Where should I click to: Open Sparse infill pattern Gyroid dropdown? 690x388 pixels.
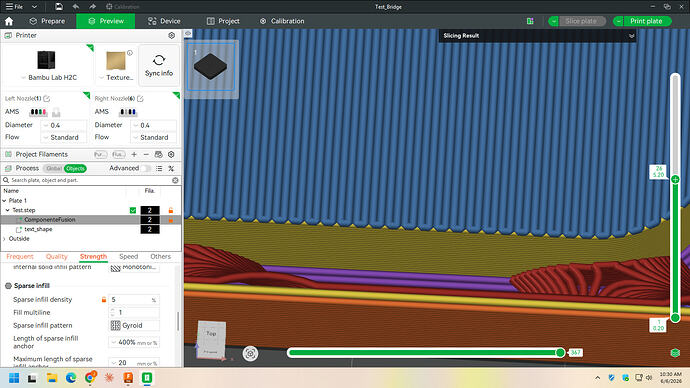click(134, 325)
